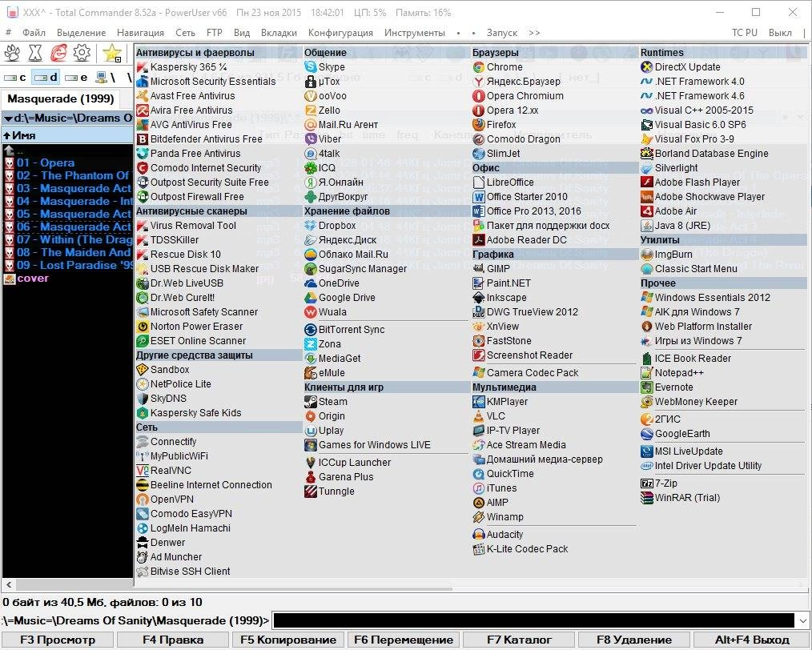Screen dimensions: 812x650
Task: Open the gear settings toolbar icon
Action: point(82,53)
